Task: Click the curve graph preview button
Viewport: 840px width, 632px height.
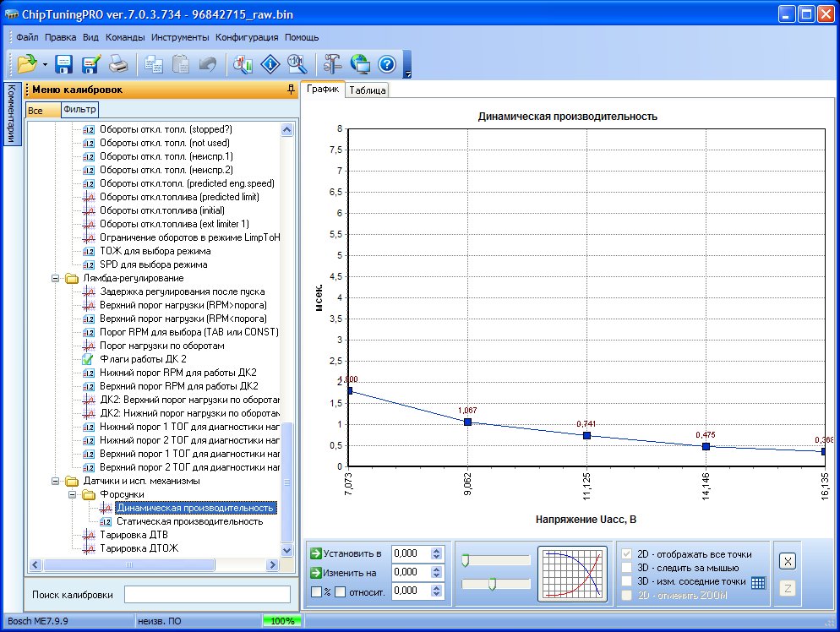Action: [572, 574]
